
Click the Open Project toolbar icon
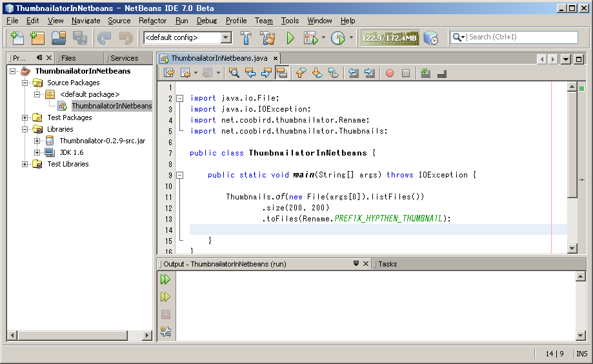click(x=59, y=38)
